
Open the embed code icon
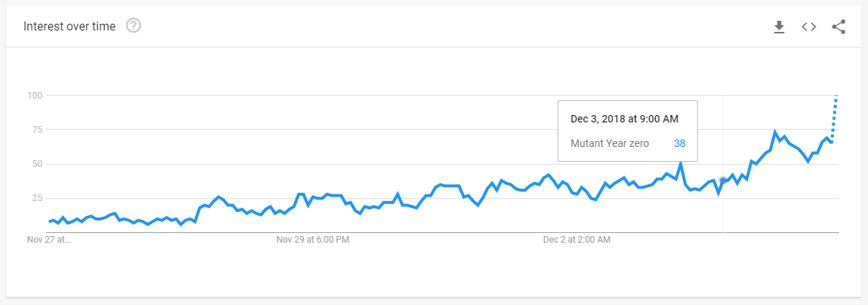click(809, 27)
